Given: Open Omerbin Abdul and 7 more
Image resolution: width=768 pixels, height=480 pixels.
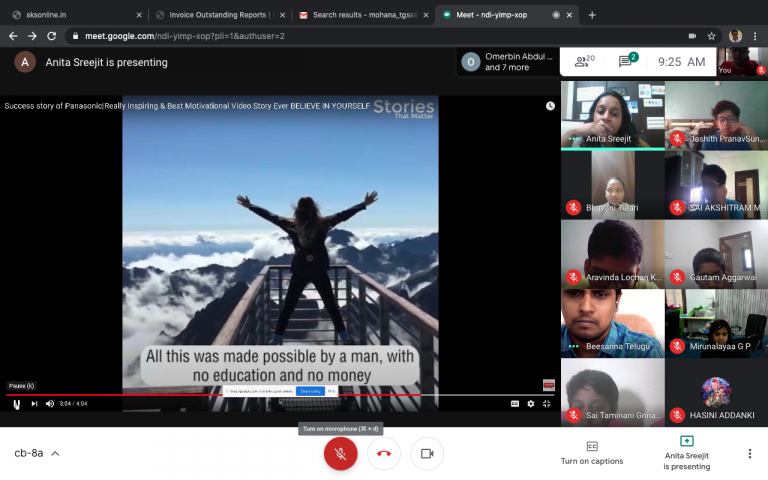Looking at the screenshot, I should [508, 62].
